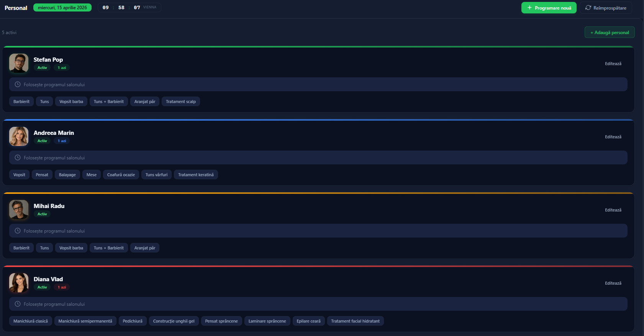
Task: Open Editează on Diana Vlad's card
Action: tap(613, 283)
